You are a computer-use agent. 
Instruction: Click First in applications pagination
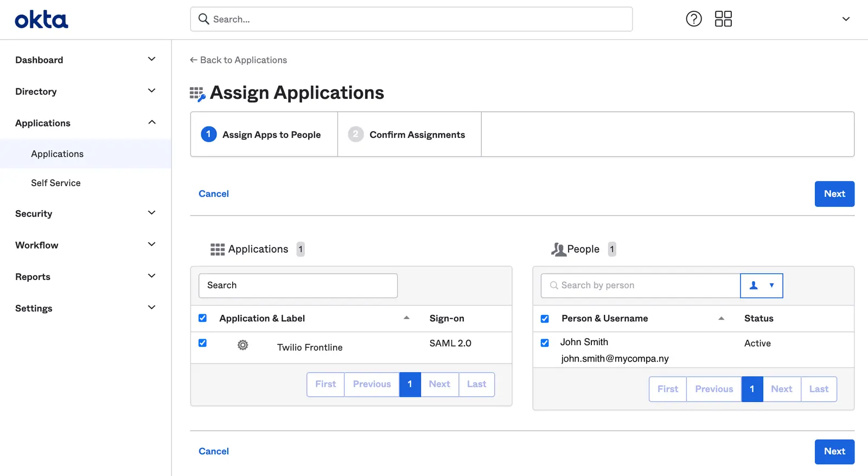pyautogui.click(x=325, y=384)
